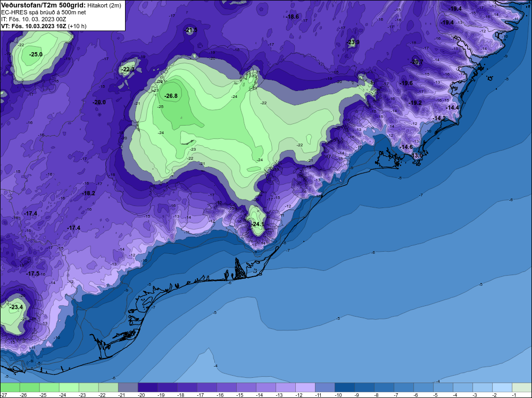Click the legend swatch between -21 and -20
Viewport: 532px width, 398px height.
(x=128, y=387)
